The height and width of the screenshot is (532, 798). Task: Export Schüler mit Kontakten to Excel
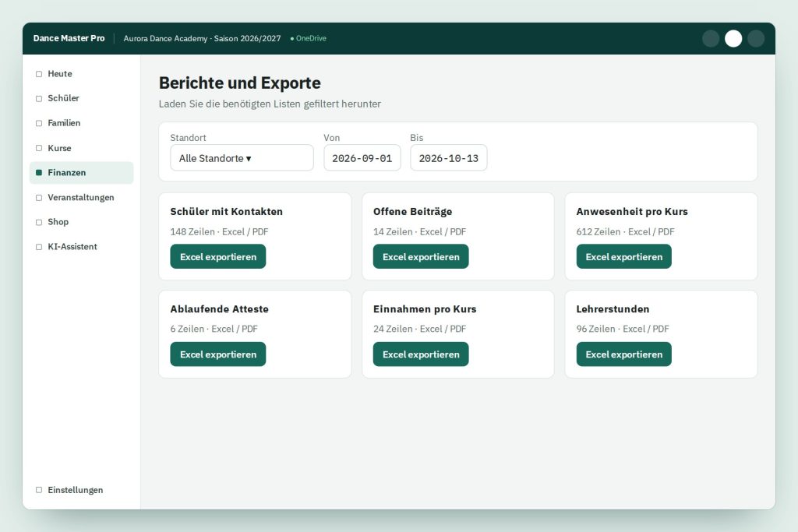218,257
